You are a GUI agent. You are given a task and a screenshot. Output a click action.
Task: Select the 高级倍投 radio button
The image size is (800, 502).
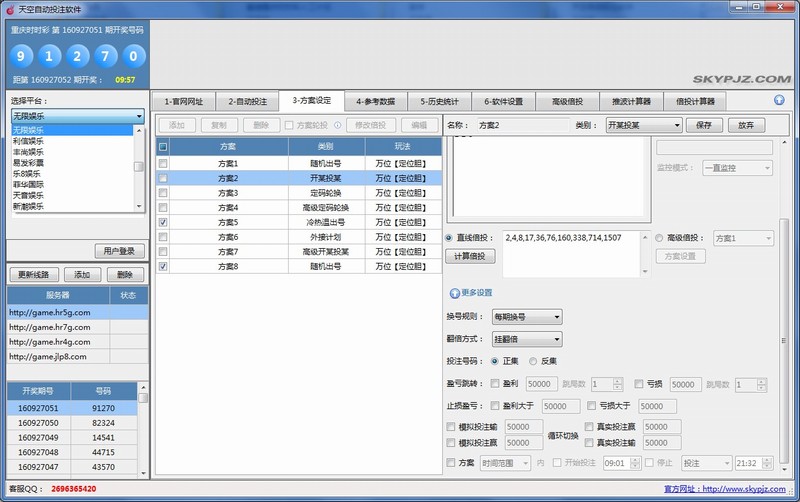tap(659, 238)
